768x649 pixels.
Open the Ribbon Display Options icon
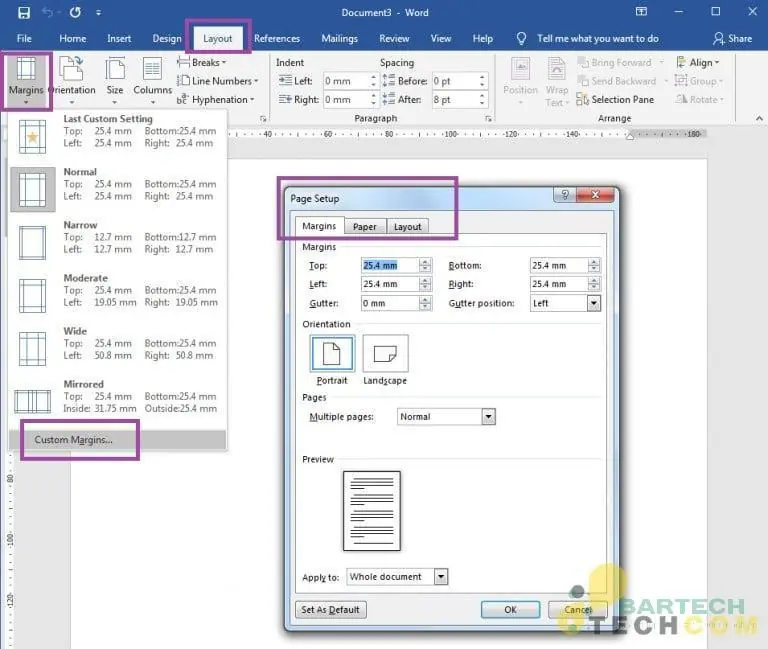641,12
